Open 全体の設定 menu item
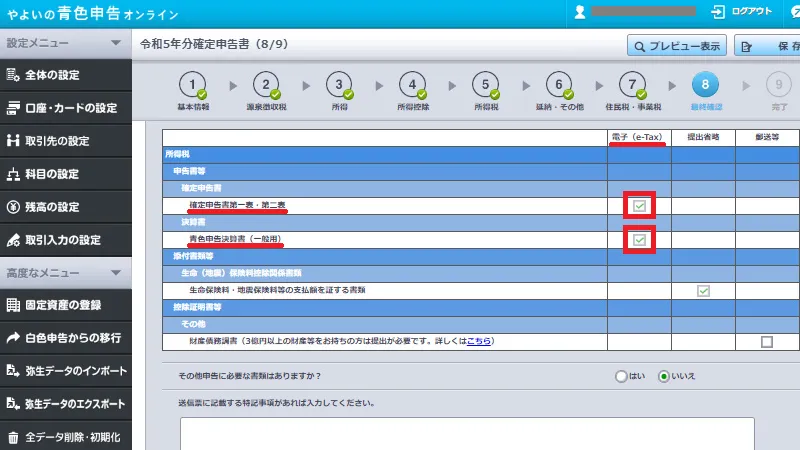The image size is (800, 450). (x=66, y=75)
